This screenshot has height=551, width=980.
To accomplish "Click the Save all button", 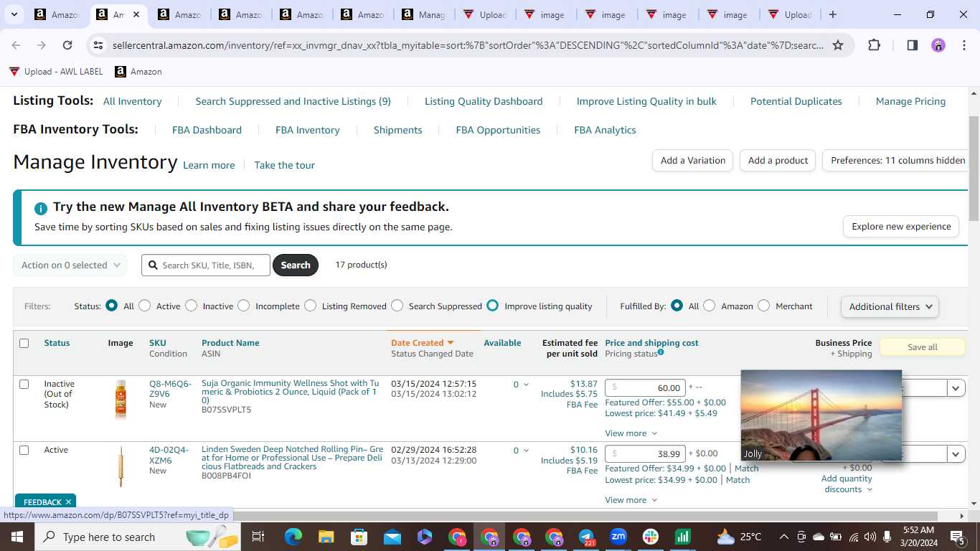I will (922, 347).
